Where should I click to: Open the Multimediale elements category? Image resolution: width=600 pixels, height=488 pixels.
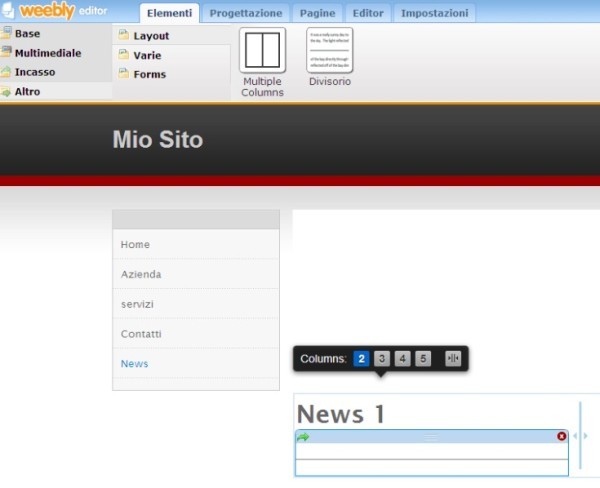[x=47, y=53]
